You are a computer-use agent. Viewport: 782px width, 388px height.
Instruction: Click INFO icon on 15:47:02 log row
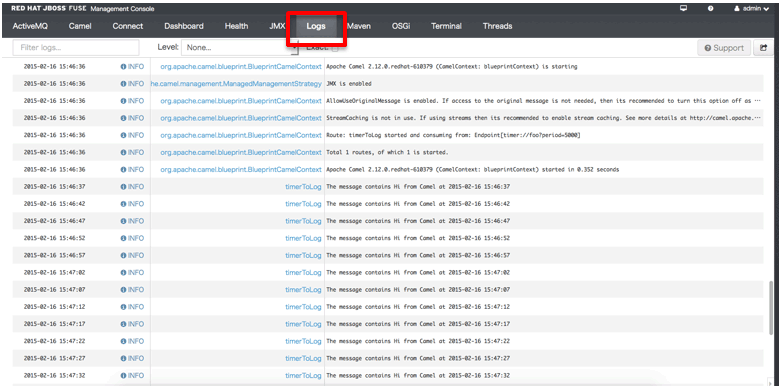(123, 272)
